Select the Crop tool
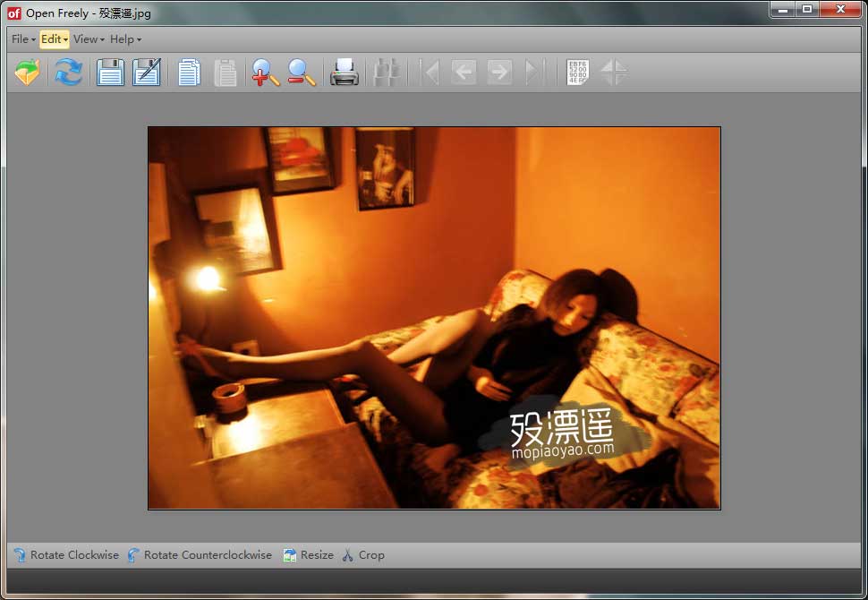868x600 pixels. (x=363, y=555)
